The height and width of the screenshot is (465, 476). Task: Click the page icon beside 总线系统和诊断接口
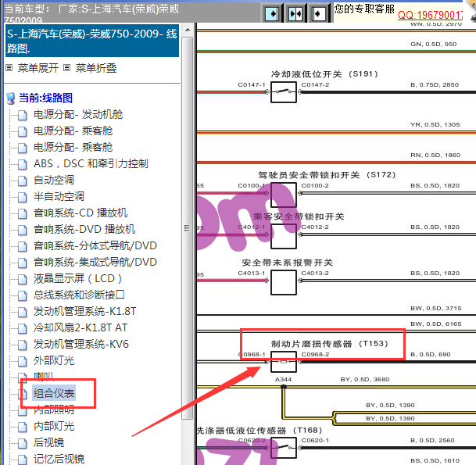(x=22, y=295)
